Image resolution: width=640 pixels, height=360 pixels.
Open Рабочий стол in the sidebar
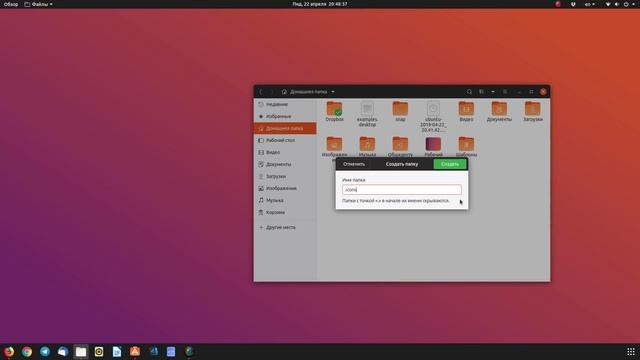(285, 140)
